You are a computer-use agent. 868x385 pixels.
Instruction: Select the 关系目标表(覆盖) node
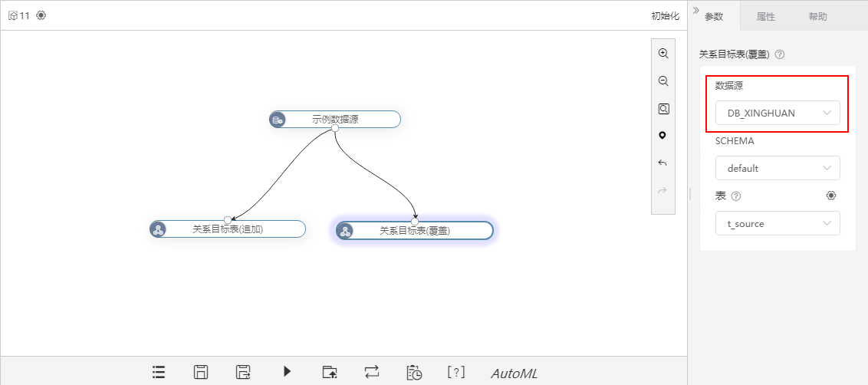[x=415, y=230]
